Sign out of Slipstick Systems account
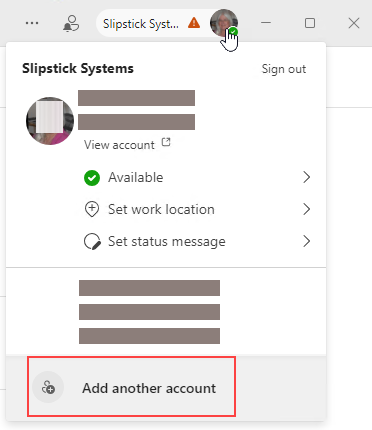 (284, 69)
